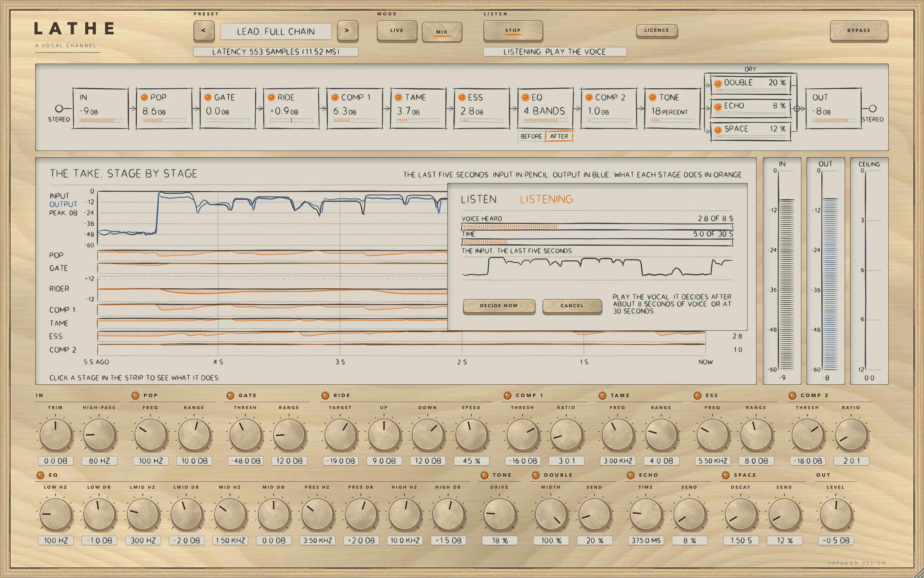Toggle the TONE stage dot in the strip
Screen dimensions: 924x578
coord(653,98)
